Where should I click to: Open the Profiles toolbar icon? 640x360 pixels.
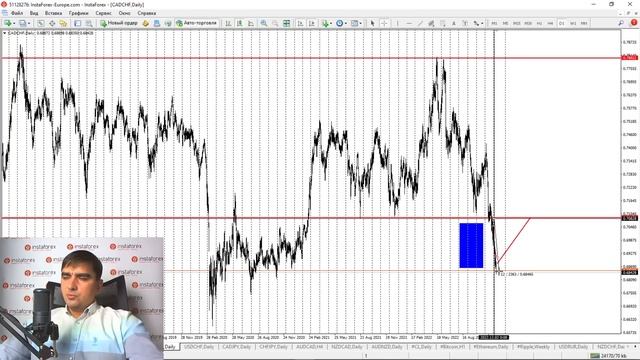(x=22, y=23)
